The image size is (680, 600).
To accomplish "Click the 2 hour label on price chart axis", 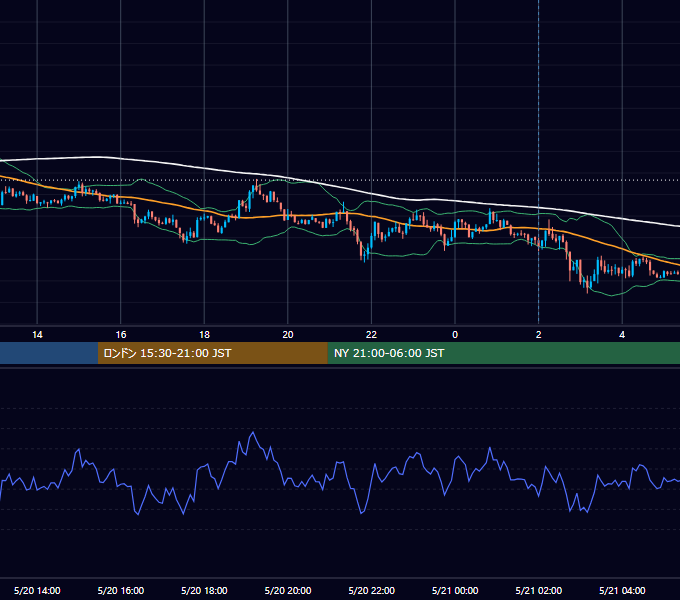I will pos(539,335).
